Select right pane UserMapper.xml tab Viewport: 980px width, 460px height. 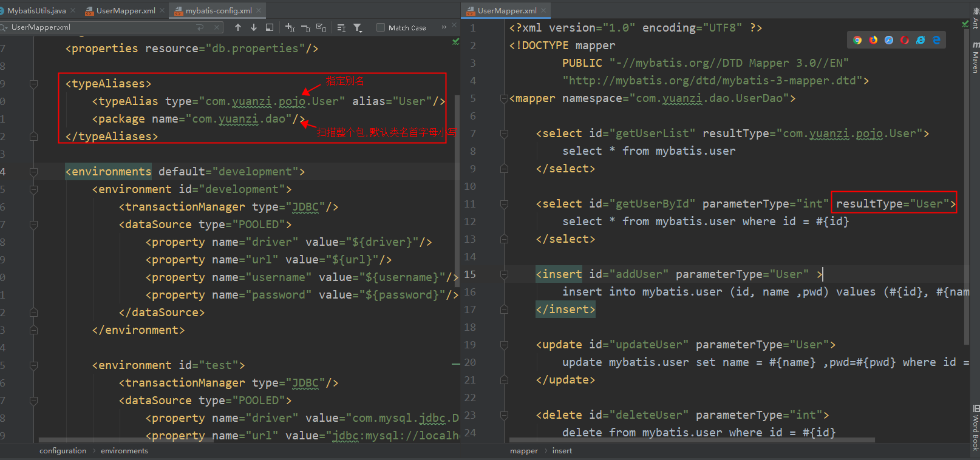point(507,10)
